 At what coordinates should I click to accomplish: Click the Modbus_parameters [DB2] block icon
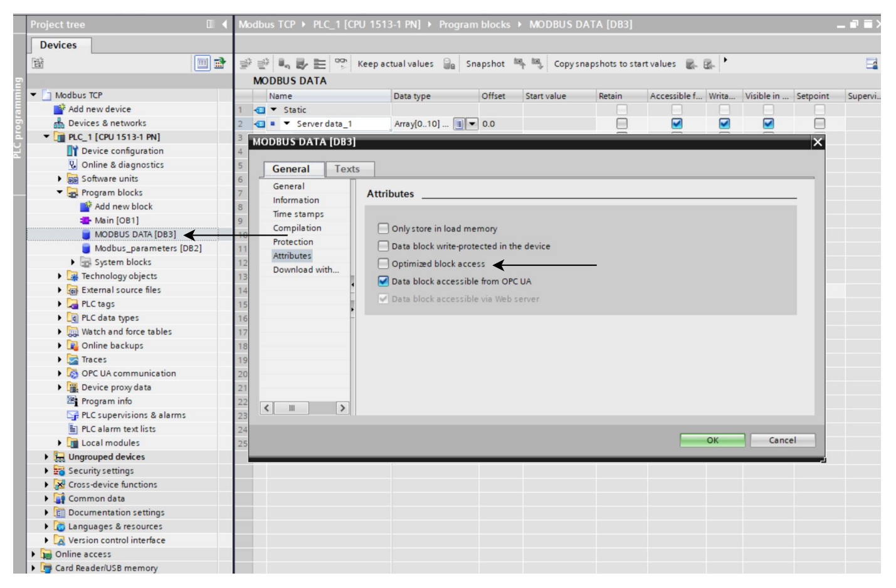point(86,248)
